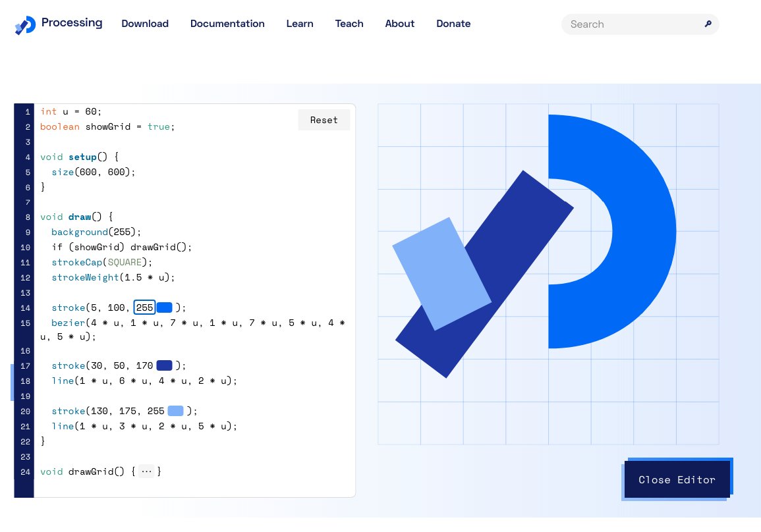The height and width of the screenshot is (532, 761).
Task: Click the blue stroke color swatch on line 14
Action: tap(164, 307)
